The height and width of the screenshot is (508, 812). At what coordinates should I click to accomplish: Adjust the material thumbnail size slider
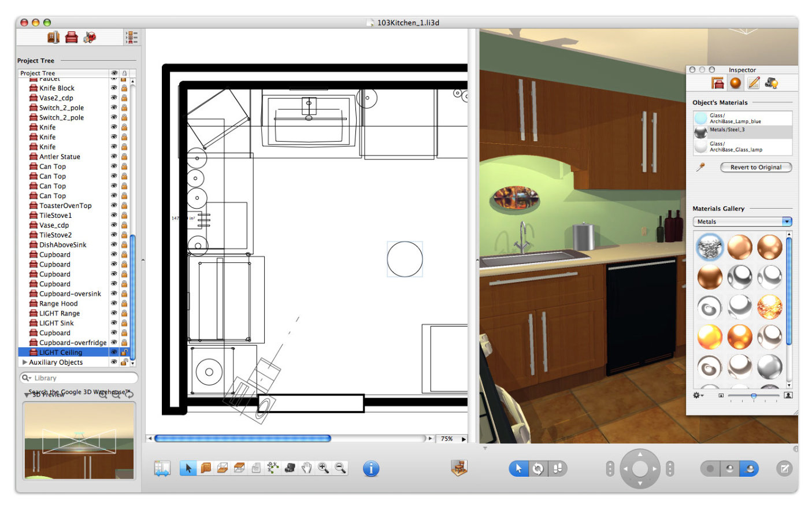click(754, 396)
